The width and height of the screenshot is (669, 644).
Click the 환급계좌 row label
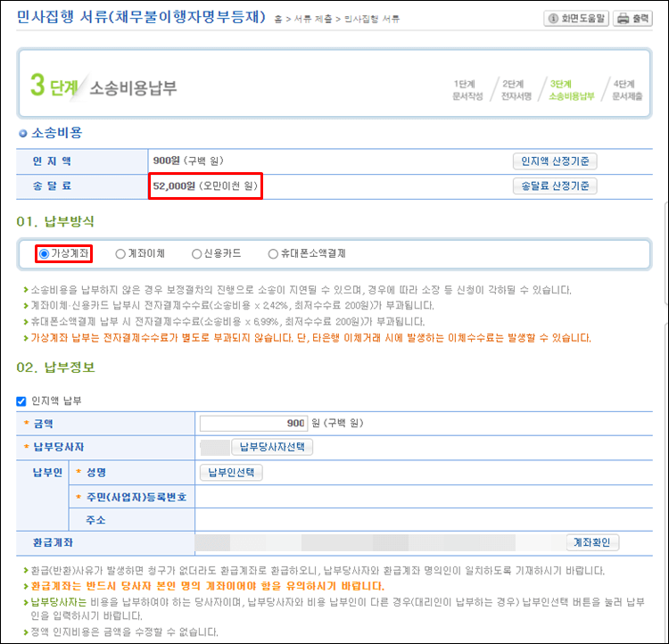point(53,542)
